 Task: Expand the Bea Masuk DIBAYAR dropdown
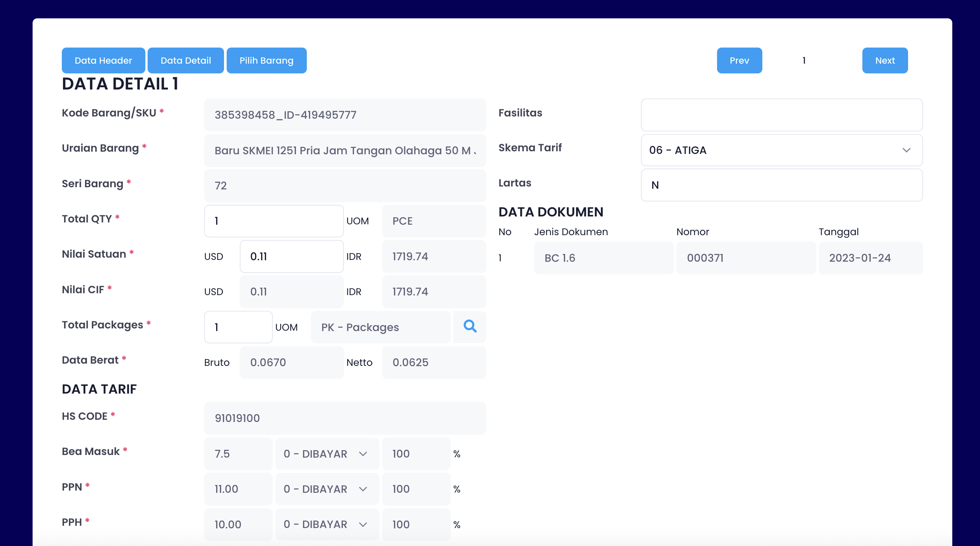coord(326,454)
